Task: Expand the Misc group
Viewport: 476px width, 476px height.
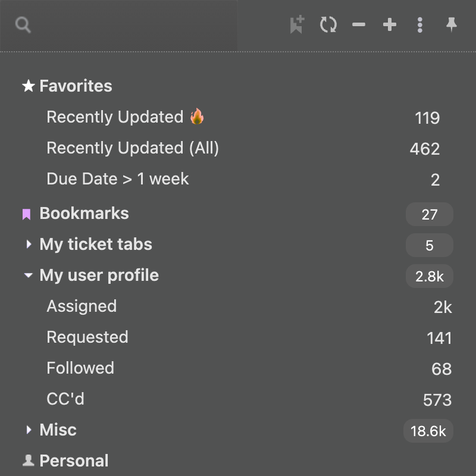Action: click(29, 430)
